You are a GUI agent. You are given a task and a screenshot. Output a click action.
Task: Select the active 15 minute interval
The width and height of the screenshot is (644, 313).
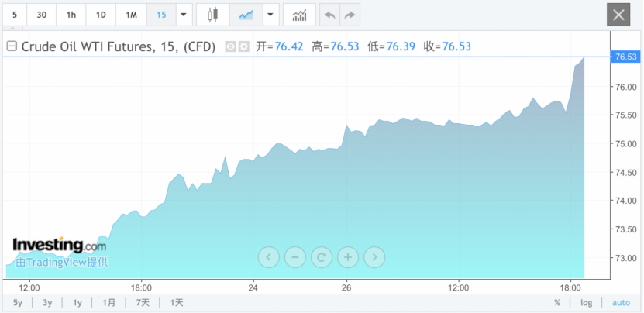(161, 15)
